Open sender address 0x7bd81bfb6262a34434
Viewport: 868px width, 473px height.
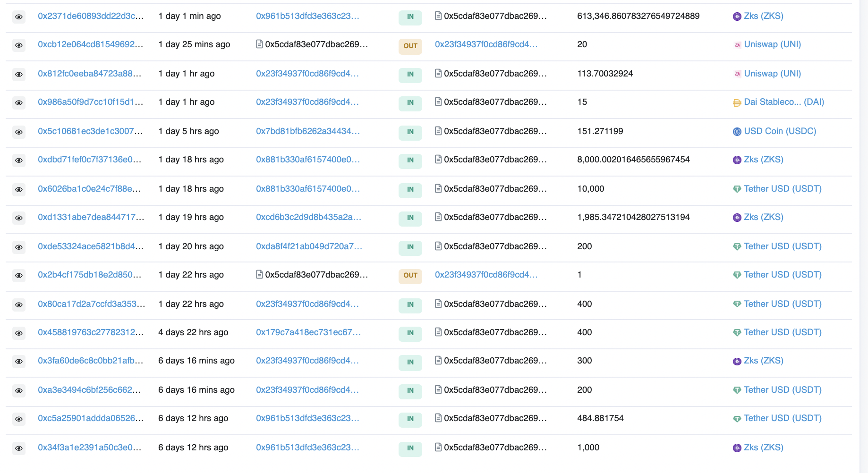(x=308, y=131)
